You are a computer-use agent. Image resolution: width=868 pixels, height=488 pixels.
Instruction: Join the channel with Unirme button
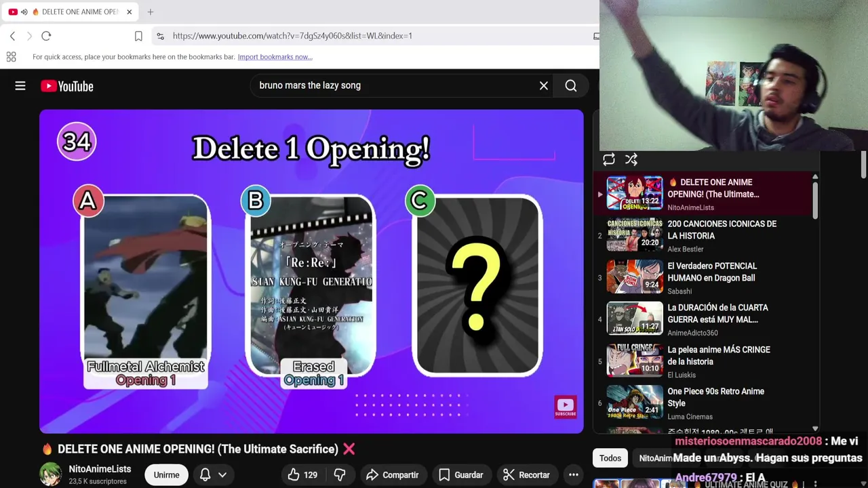pyautogui.click(x=166, y=475)
